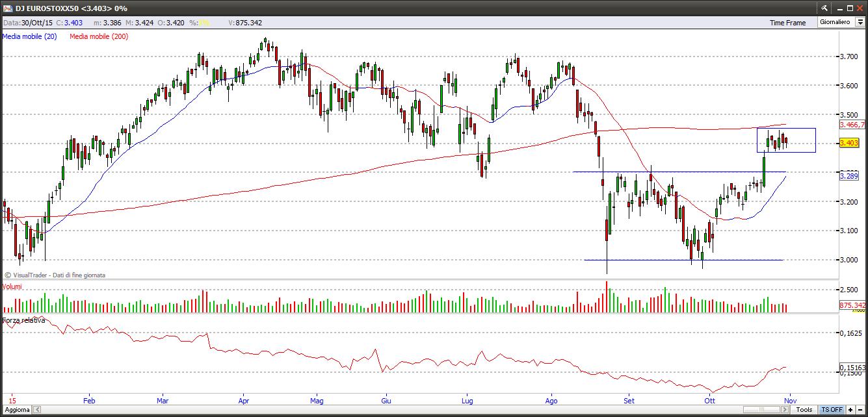Select the Media mobile (200) label
The height and width of the screenshot is (417, 868).
99,36
